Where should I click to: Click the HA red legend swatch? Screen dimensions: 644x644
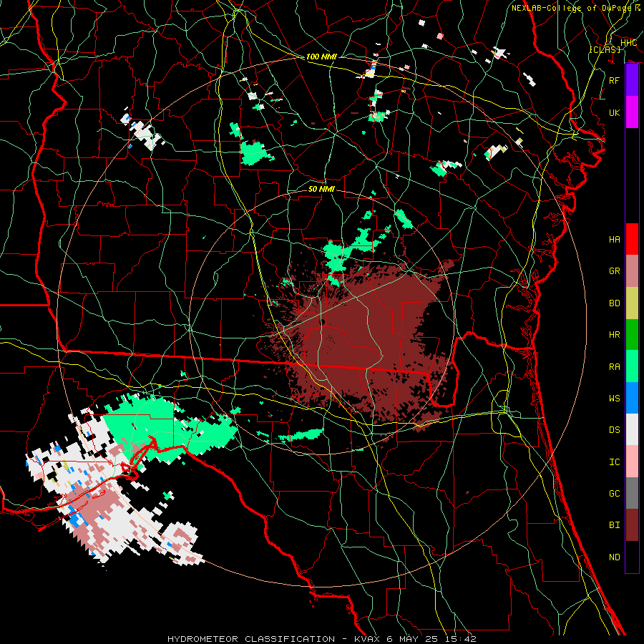coord(632,239)
